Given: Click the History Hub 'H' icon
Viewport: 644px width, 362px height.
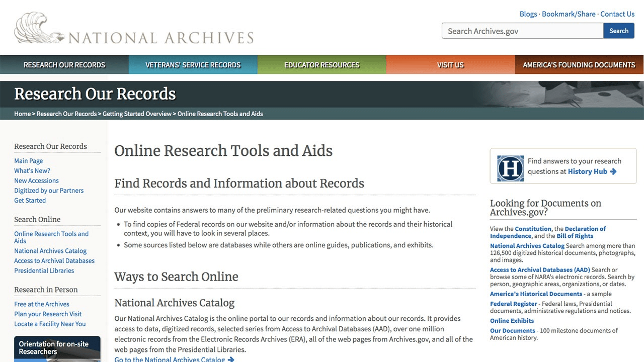Looking at the screenshot, I should click(510, 168).
